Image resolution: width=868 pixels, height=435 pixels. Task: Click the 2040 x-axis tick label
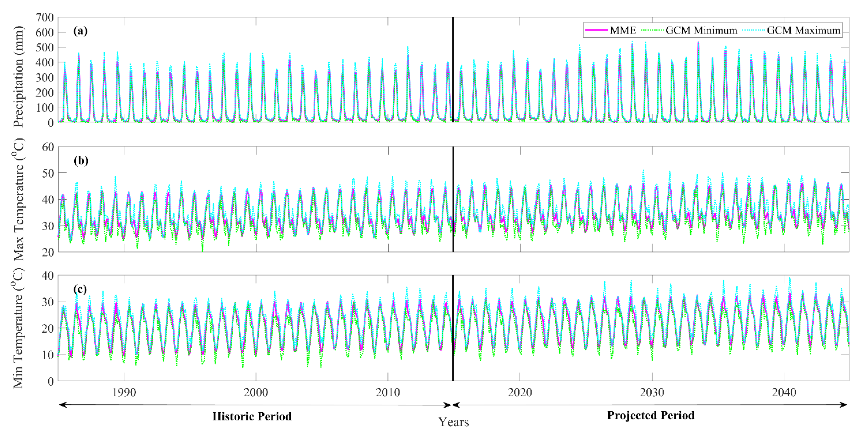pyautogui.click(x=784, y=392)
